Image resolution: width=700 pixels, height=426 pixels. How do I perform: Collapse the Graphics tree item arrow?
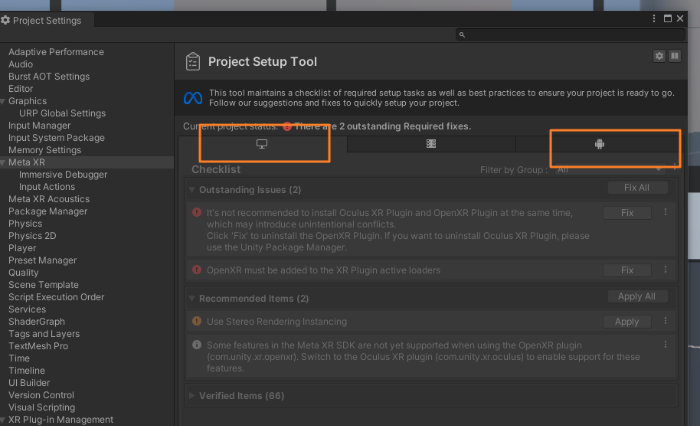point(3,101)
